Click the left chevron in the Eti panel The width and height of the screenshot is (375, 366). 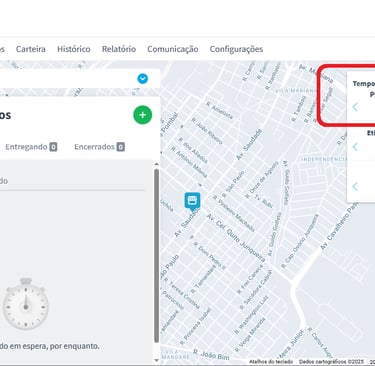click(355, 147)
